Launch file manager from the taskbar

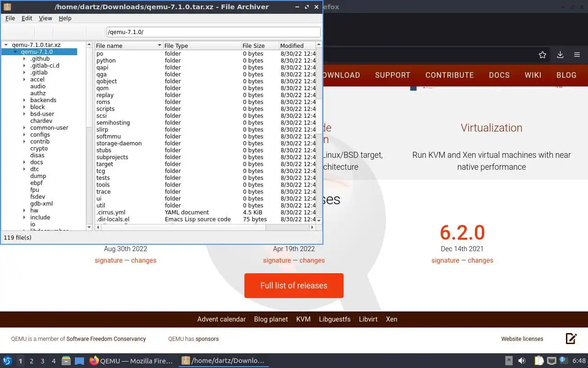tap(66, 361)
